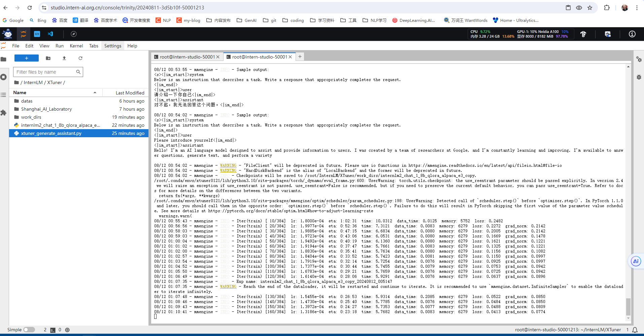Open the Google bookmark
This screenshot has height=336, width=644.
(x=13, y=21)
